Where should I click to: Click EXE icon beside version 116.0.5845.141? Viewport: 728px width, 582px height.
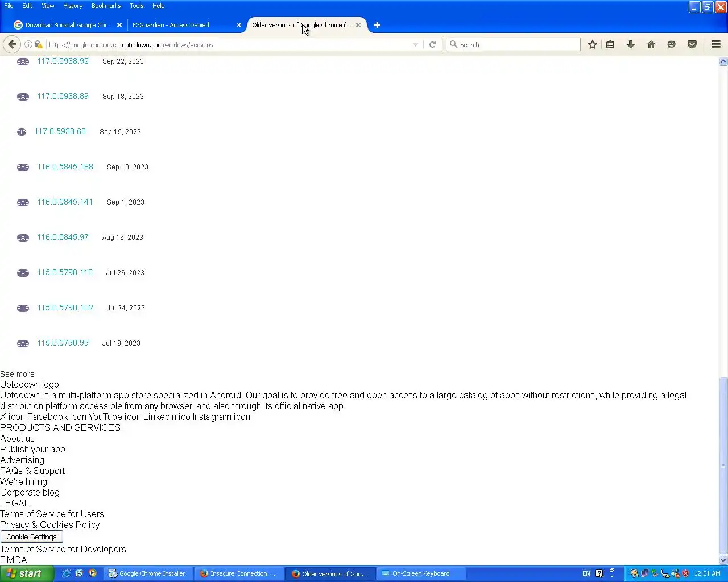click(x=23, y=202)
